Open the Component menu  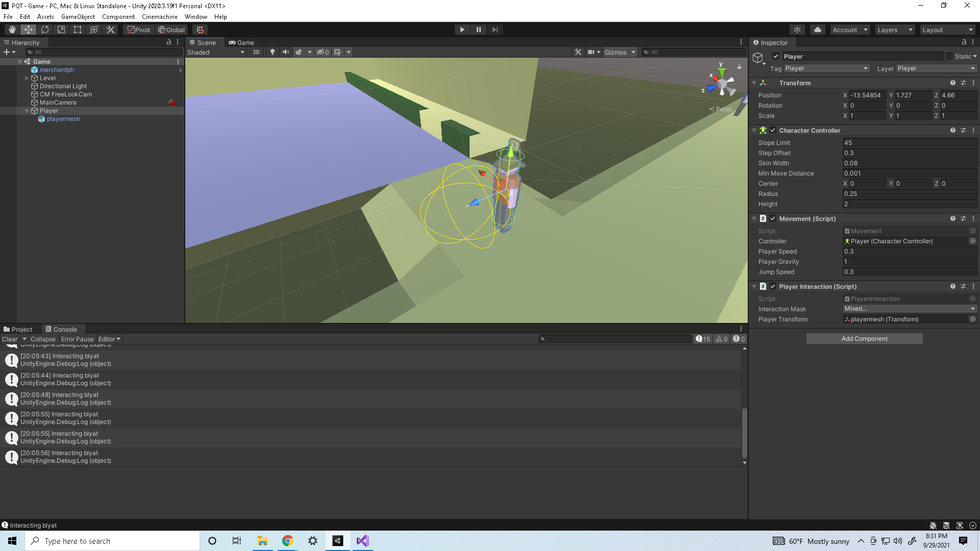(118, 16)
